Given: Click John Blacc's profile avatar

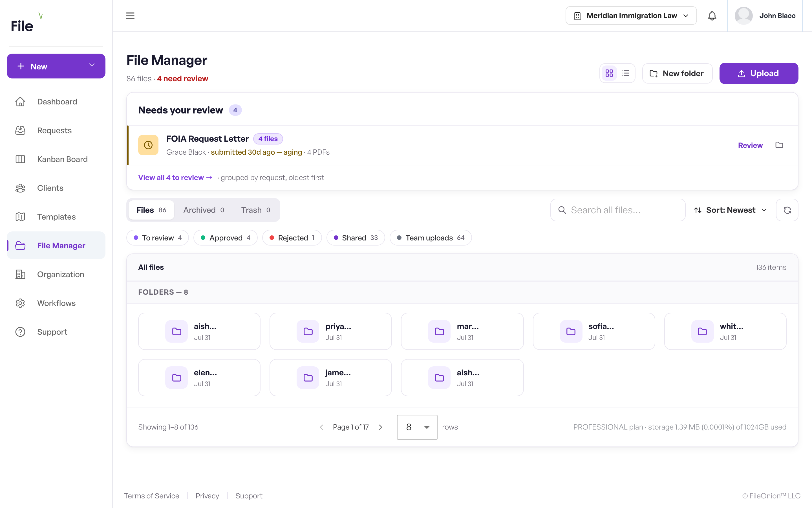Looking at the screenshot, I should [743, 16].
